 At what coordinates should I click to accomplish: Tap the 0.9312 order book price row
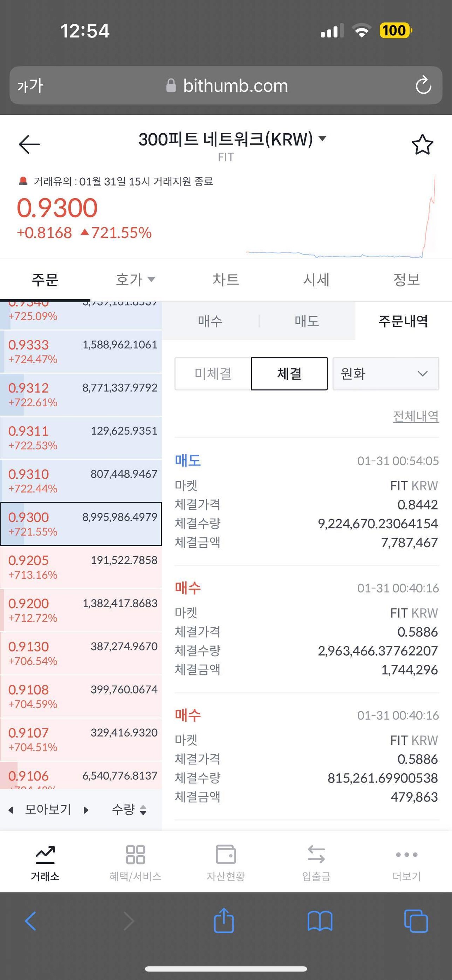point(81,394)
